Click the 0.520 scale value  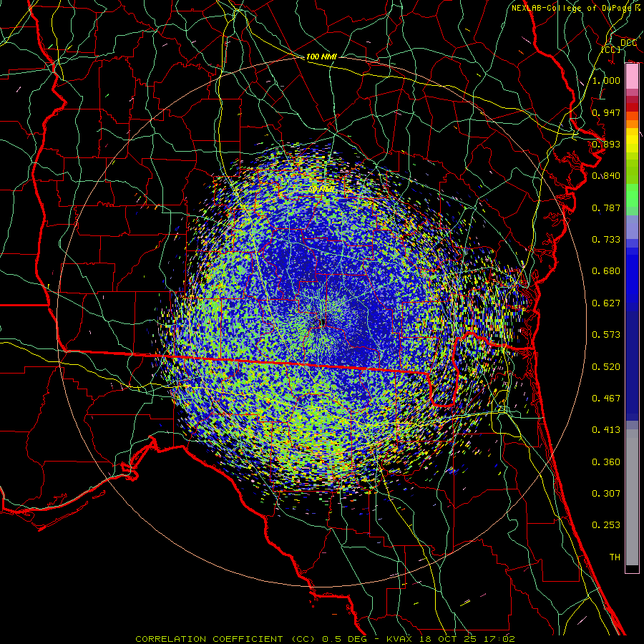point(606,366)
